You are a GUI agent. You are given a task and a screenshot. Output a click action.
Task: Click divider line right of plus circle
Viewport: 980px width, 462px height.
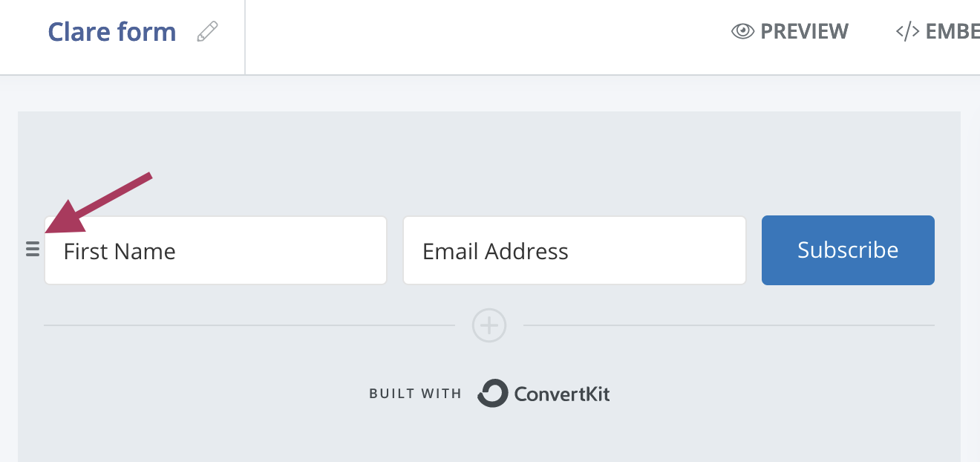point(728,325)
